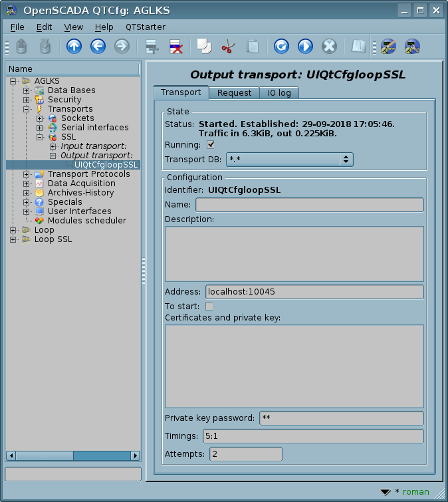448x502 pixels.
Task: Go up one level with Up arrow icon
Action: point(74,47)
